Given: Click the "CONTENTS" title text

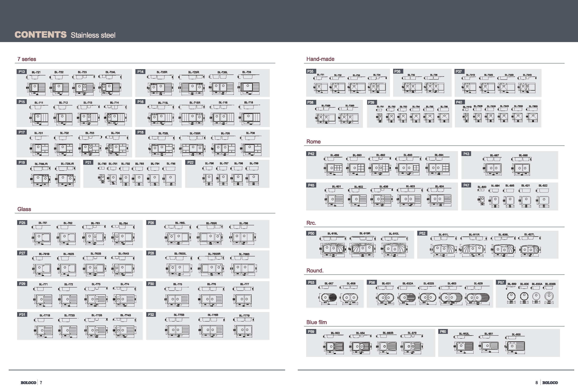Looking at the screenshot, I should [41, 35].
